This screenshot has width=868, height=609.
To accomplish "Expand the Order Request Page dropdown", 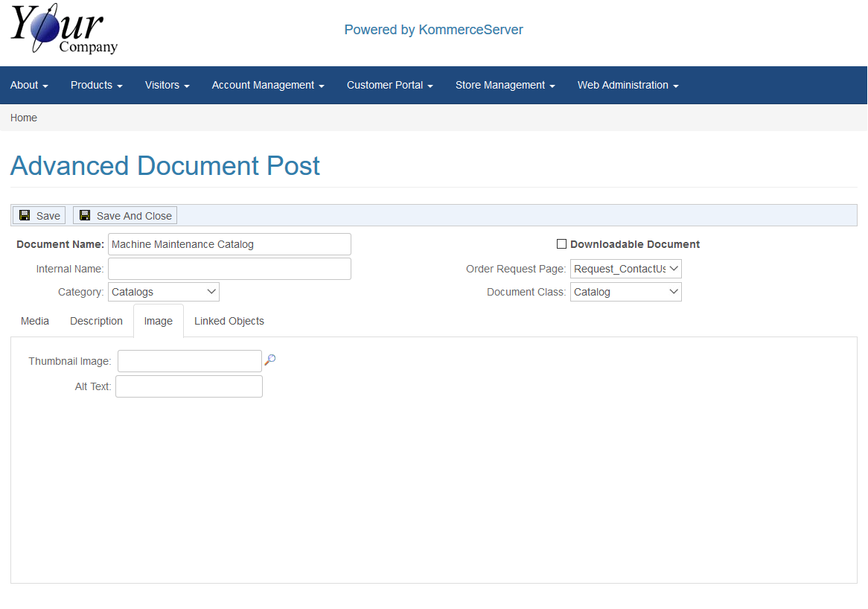I will click(625, 269).
